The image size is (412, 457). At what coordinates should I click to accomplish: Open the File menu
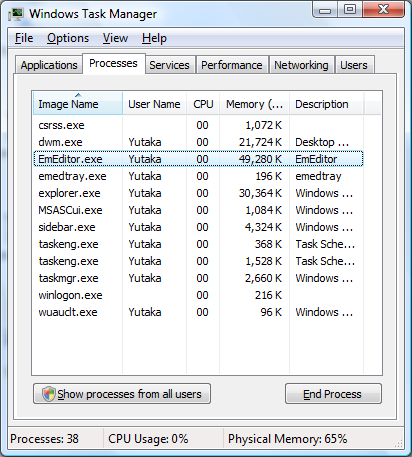coord(24,38)
